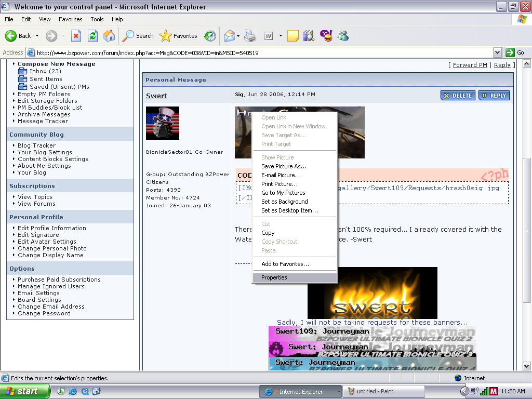Click the Stop loading icon
The width and height of the screenshot is (532, 399).
pyautogui.click(x=76, y=36)
